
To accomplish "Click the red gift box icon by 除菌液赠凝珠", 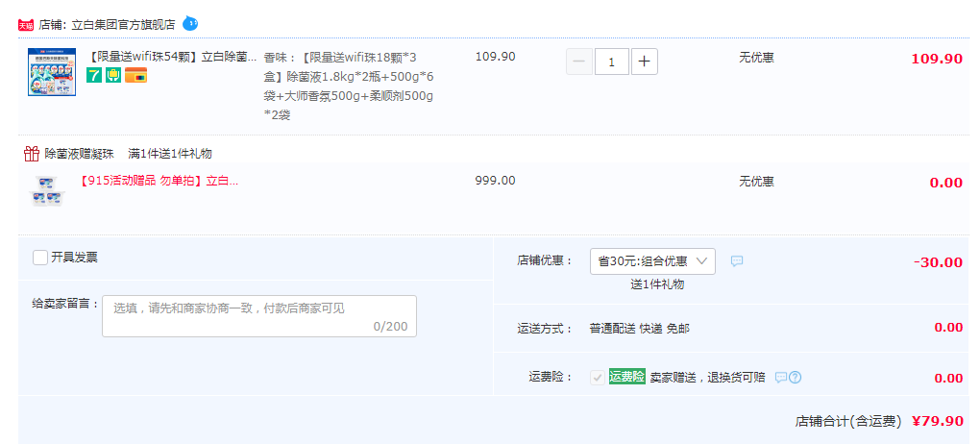I will 32,153.
